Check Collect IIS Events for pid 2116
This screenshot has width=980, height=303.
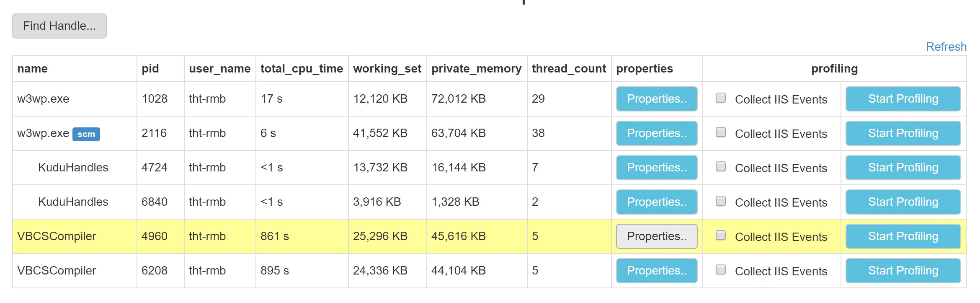(x=721, y=132)
